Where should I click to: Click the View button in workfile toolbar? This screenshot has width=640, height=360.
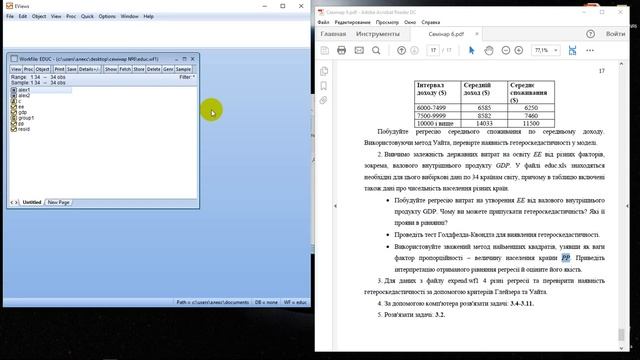point(16,69)
